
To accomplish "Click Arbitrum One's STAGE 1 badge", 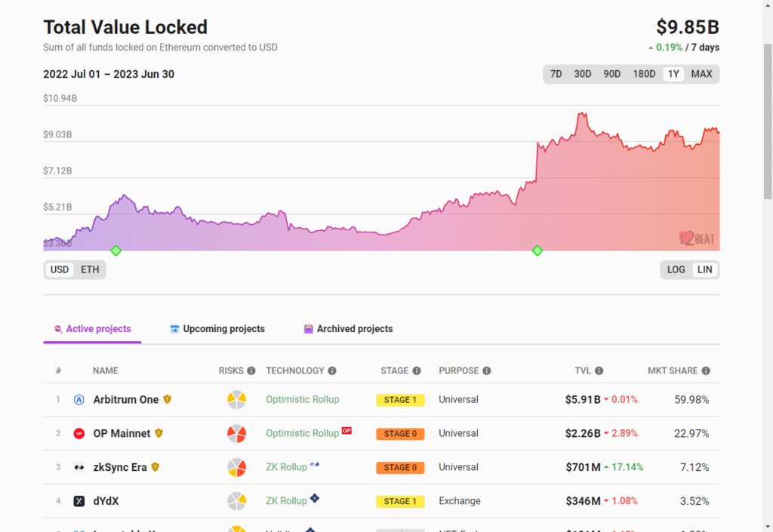I will pos(400,400).
